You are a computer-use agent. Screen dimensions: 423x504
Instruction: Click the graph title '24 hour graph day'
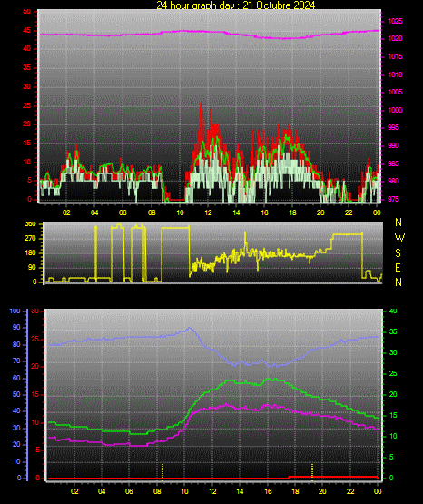195,5
